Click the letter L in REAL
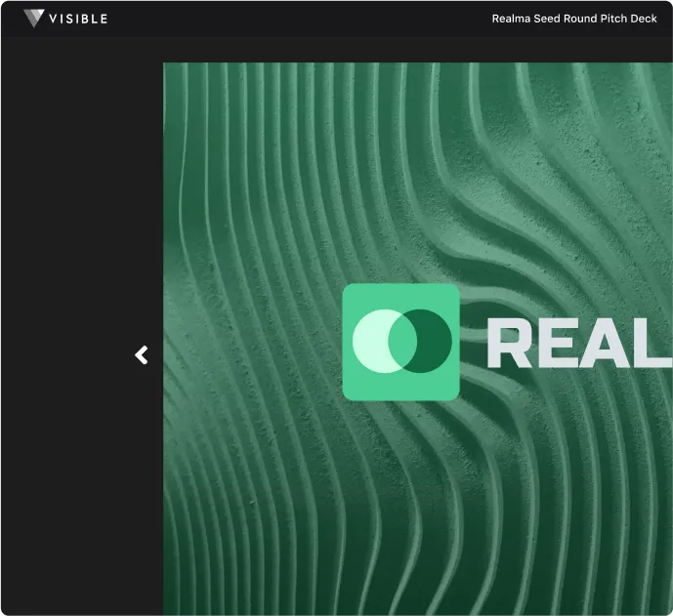Screen dimensions: 673x616 [652, 344]
